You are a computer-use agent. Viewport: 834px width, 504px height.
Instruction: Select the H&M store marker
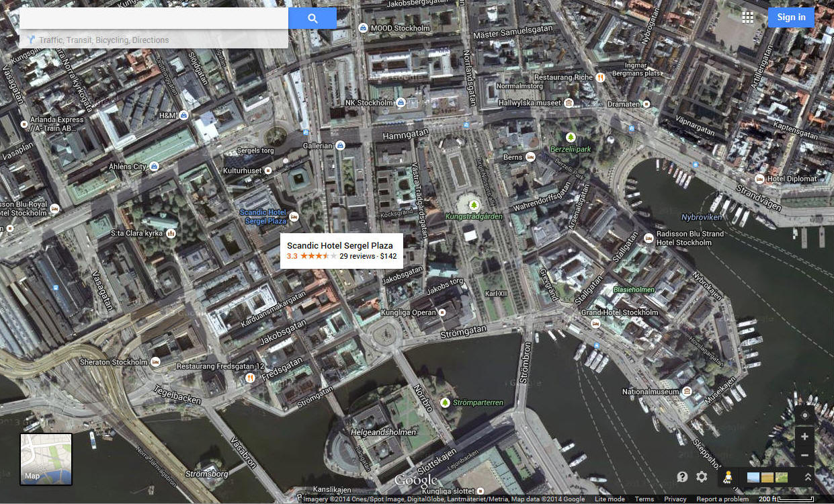(182, 116)
